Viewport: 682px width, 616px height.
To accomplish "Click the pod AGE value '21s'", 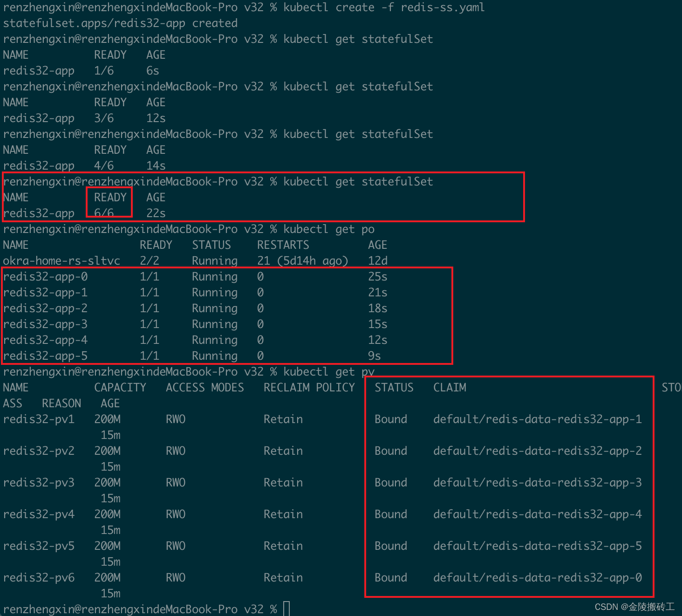I will click(x=378, y=293).
